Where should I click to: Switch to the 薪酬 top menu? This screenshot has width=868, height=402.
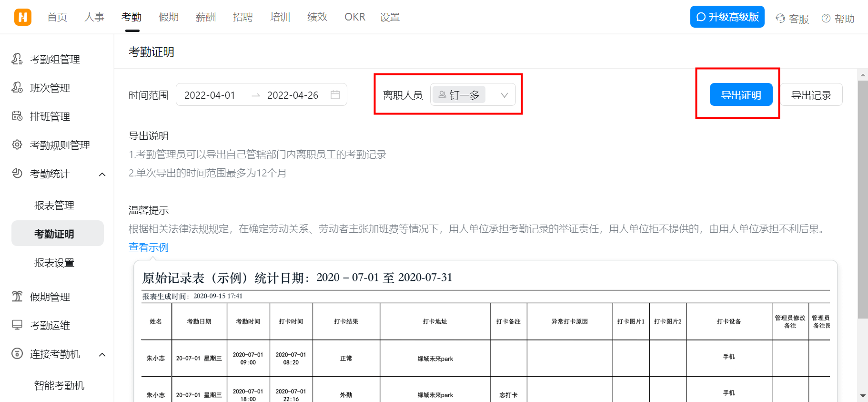click(x=206, y=17)
